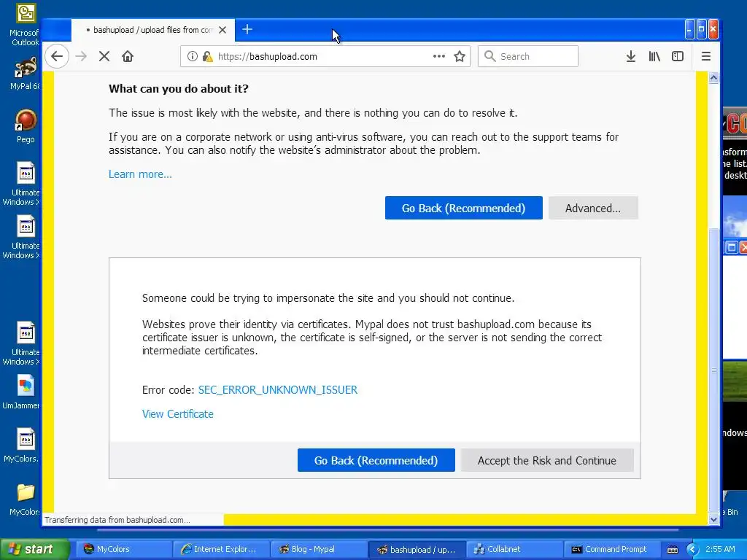Click status bar text Transferring data from bashupload.com
This screenshot has height=560, width=747.
(117, 520)
